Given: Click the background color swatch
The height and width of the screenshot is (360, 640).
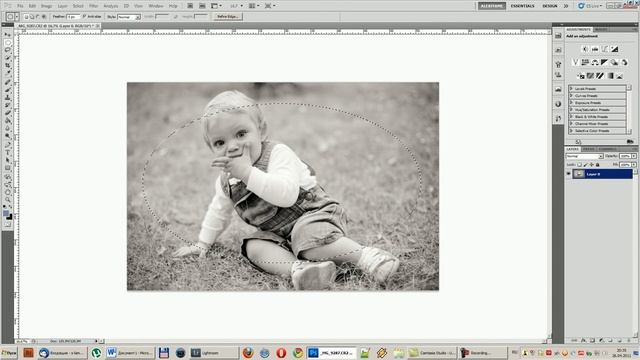Looking at the screenshot, I should pyautogui.click(x=10, y=217).
